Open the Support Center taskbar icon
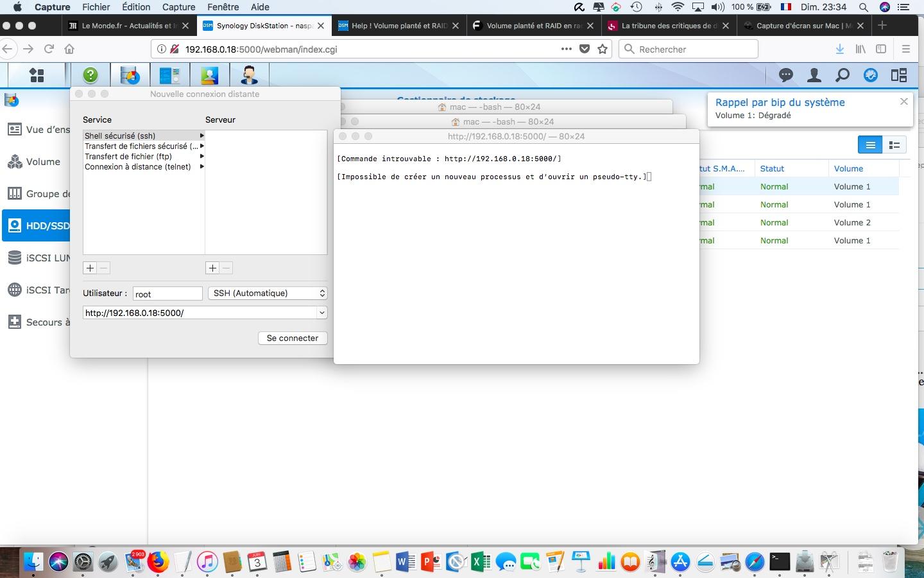This screenshot has height=578, width=924. pos(249,75)
